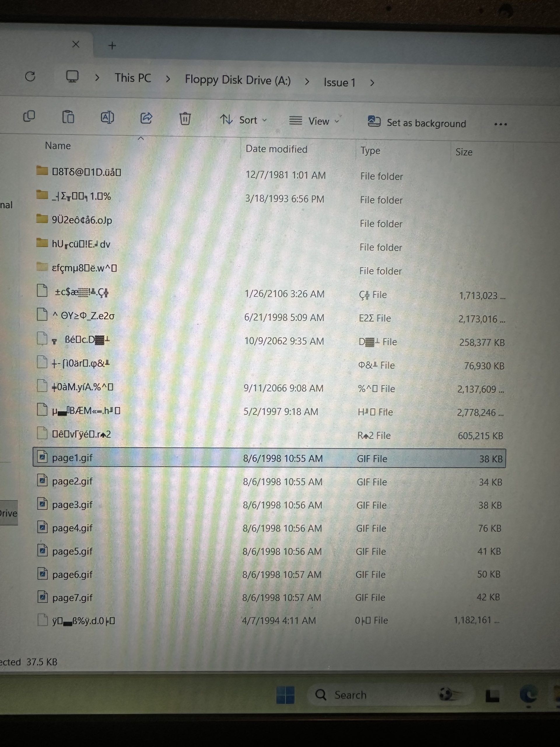Expand chevron after Issue 1

pyautogui.click(x=372, y=83)
